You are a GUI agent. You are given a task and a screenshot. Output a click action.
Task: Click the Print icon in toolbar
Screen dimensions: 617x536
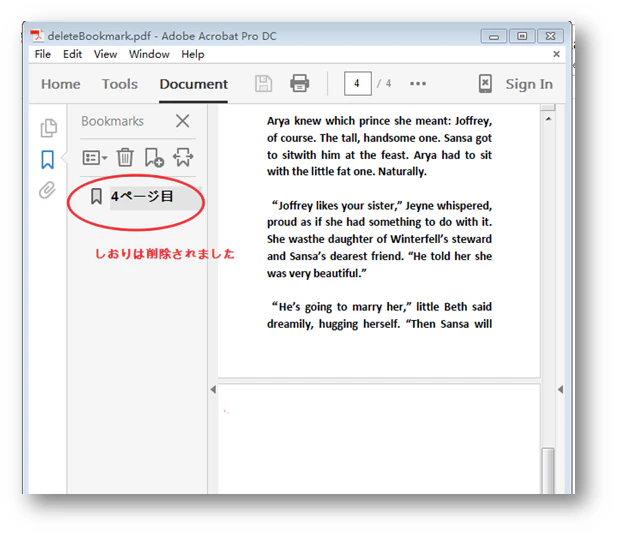point(299,83)
